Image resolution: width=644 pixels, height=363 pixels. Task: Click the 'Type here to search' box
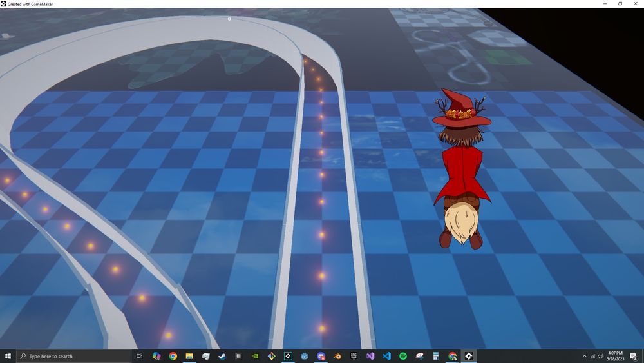click(x=74, y=356)
